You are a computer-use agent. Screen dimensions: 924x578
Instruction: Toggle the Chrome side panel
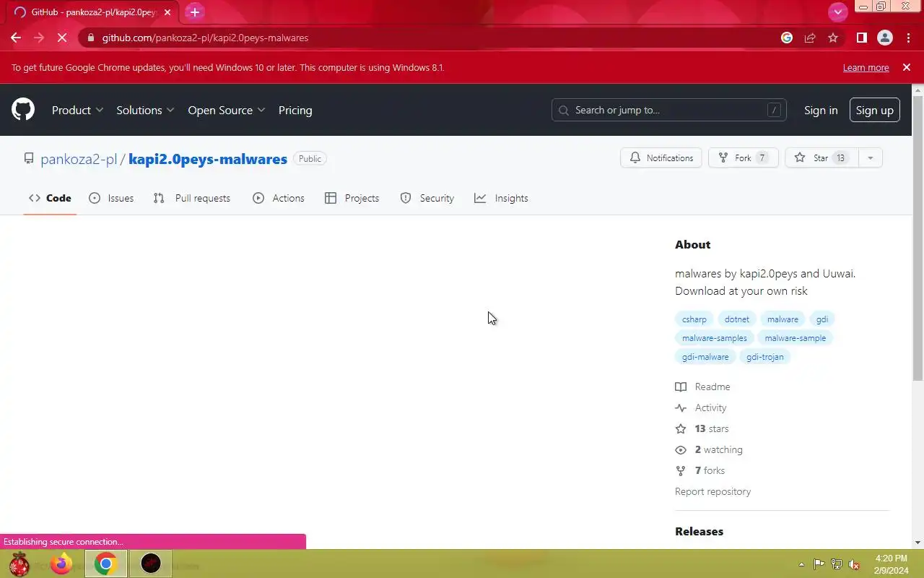pyautogui.click(x=861, y=38)
